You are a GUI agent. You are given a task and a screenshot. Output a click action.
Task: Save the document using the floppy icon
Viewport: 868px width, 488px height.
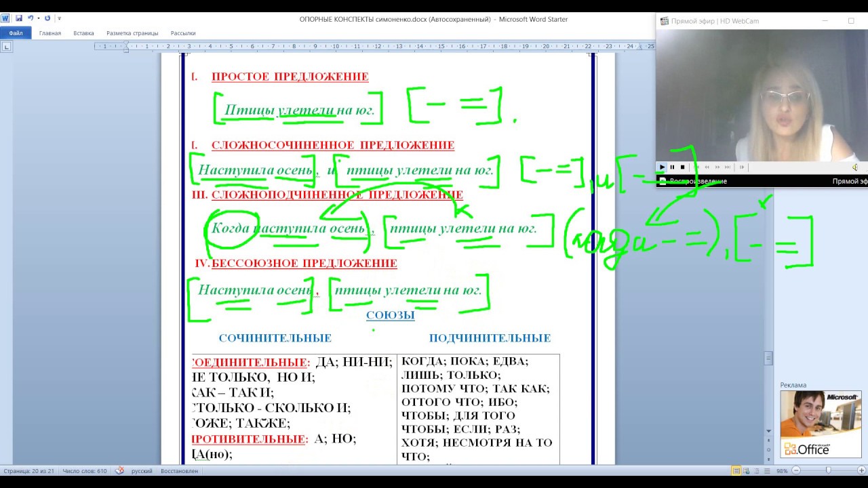[18, 18]
